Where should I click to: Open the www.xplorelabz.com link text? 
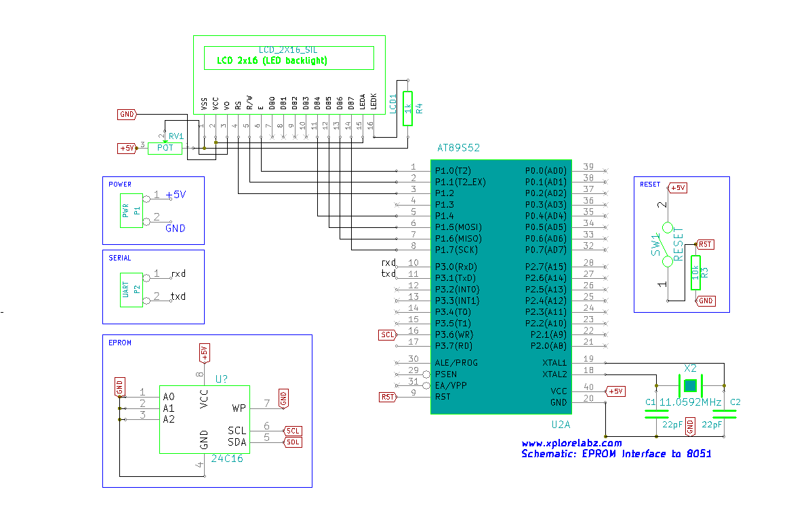[571, 443]
